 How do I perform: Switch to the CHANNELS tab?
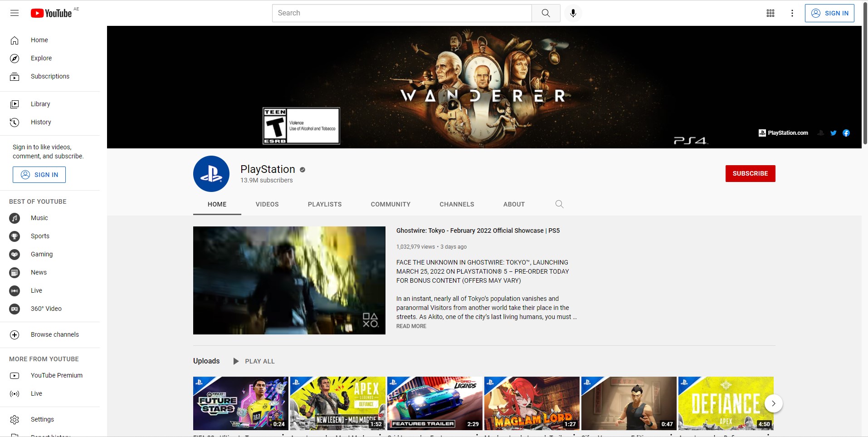point(457,204)
